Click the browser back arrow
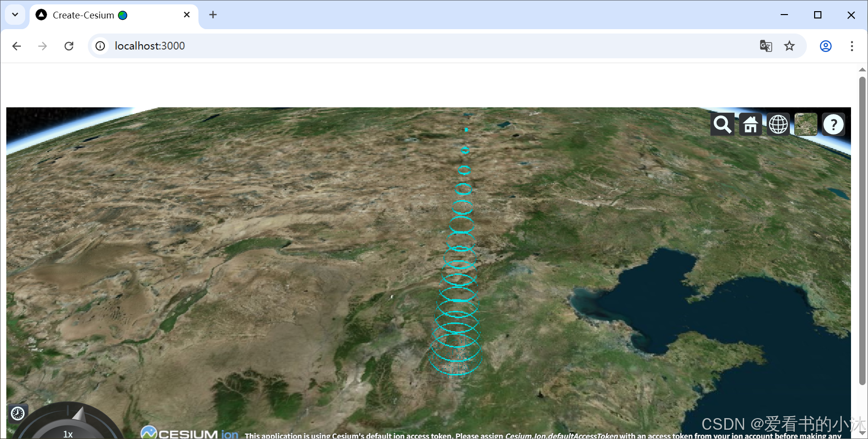 tap(16, 46)
